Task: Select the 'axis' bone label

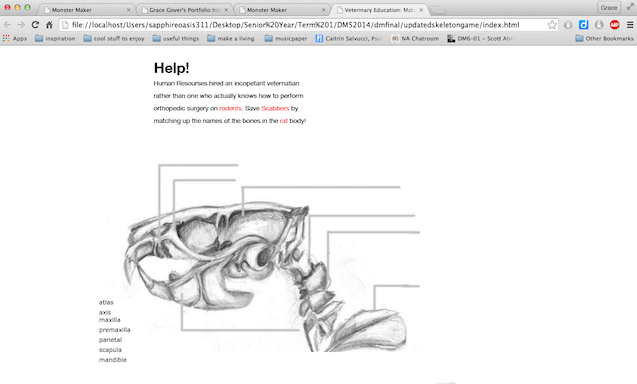Action: (x=105, y=312)
